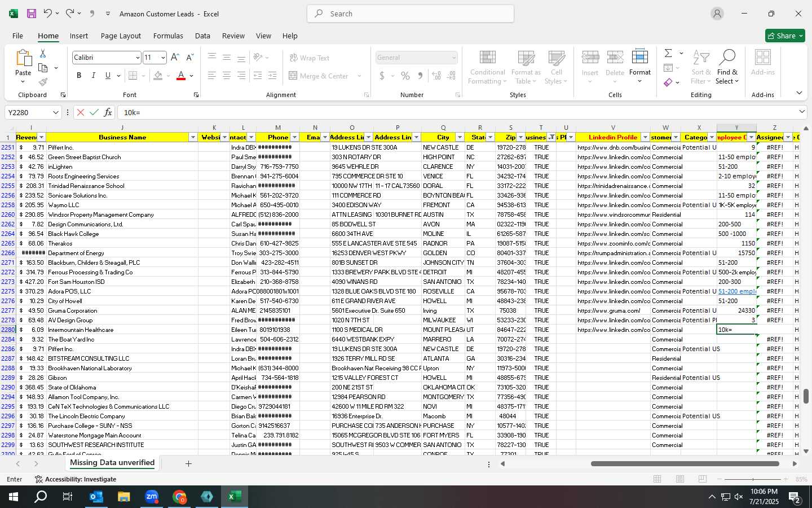Switch to Page Break Preview icon
Image resolution: width=812 pixels, height=508 pixels.
[703, 479]
